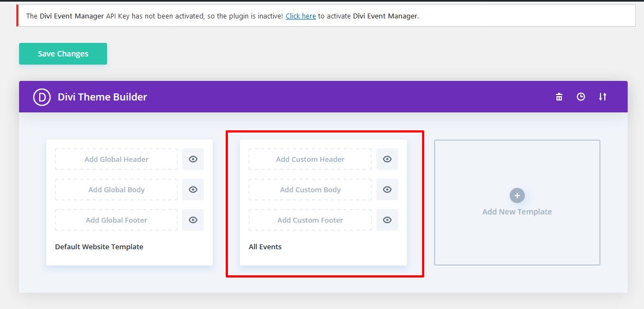Click the All Events template title
This screenshot has height=309, width=644.
coord(265,247)
